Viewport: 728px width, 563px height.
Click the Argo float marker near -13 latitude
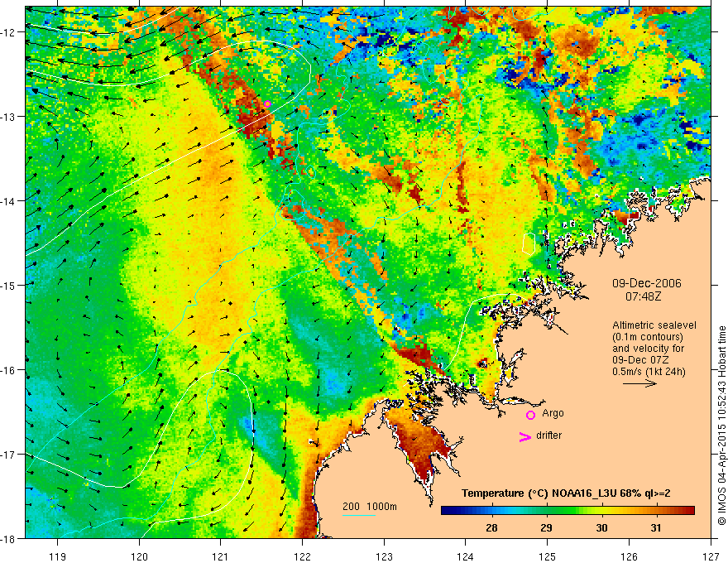[267, 103]
